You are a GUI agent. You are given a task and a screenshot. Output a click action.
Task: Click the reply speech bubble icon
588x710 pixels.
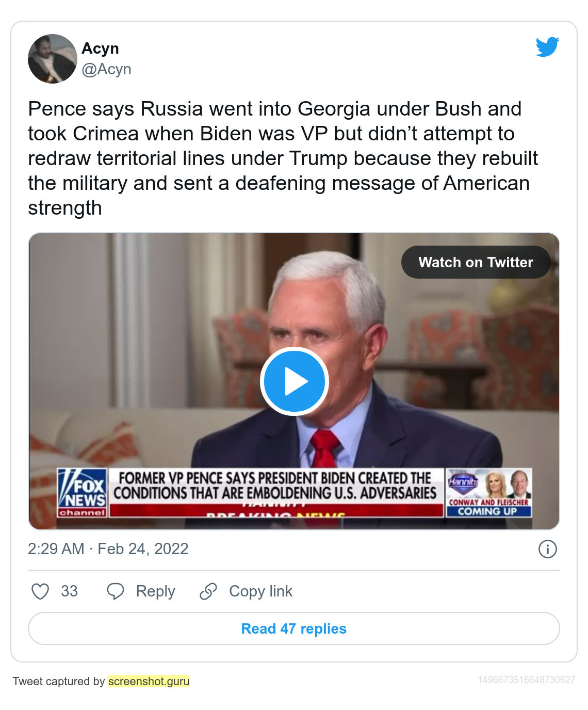(115, 591)
